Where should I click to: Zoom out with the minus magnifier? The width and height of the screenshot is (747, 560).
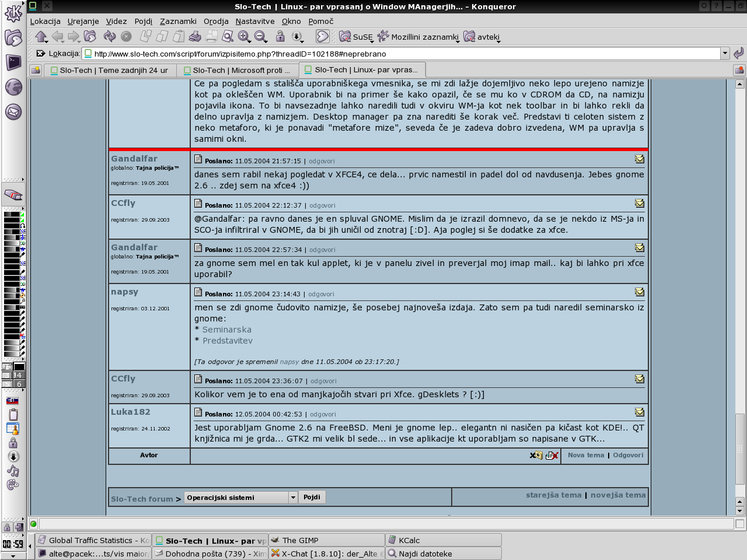coord(260,36)
